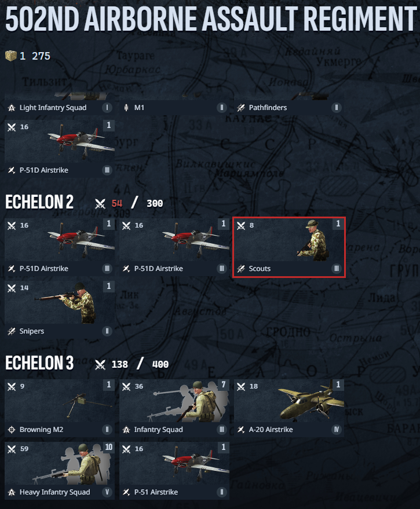The height and width of the screenshot is (509, 420).
Task: Choose the A-20 Airstrike bomber card
Action: (x=288, y=408)
